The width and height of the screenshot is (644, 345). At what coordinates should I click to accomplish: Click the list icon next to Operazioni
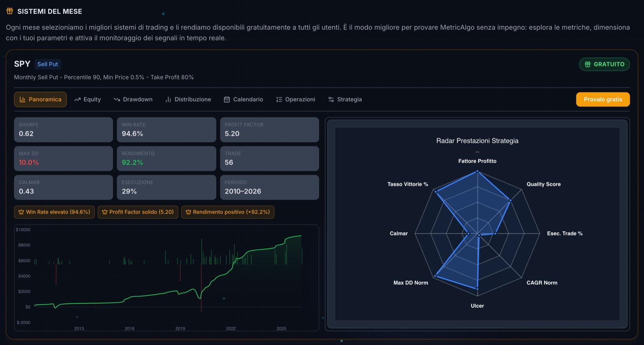coord(279,100)
